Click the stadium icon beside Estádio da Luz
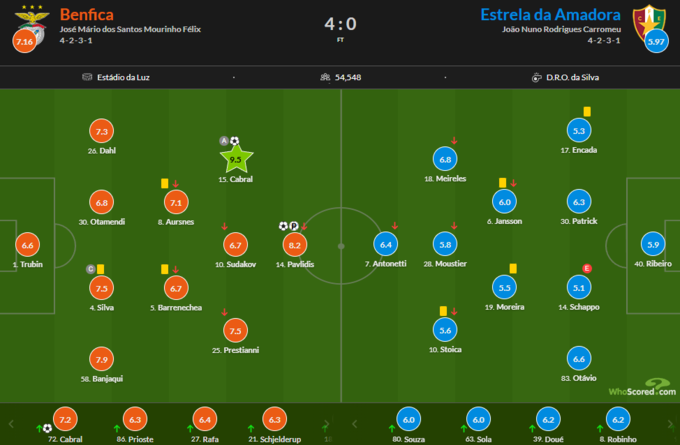 87,77
